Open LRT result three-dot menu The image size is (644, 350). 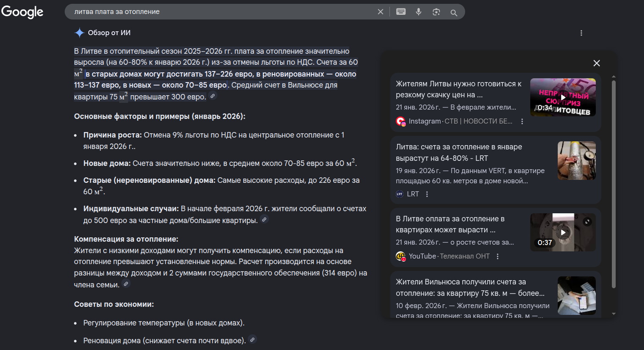click(427, 194)
